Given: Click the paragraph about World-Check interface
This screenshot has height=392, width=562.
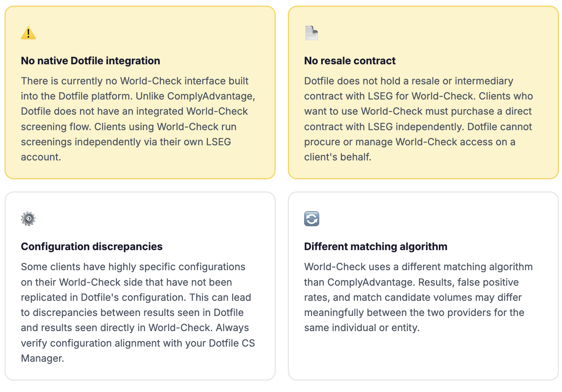Looking at the screenshot, I should [x=138, y=119].
